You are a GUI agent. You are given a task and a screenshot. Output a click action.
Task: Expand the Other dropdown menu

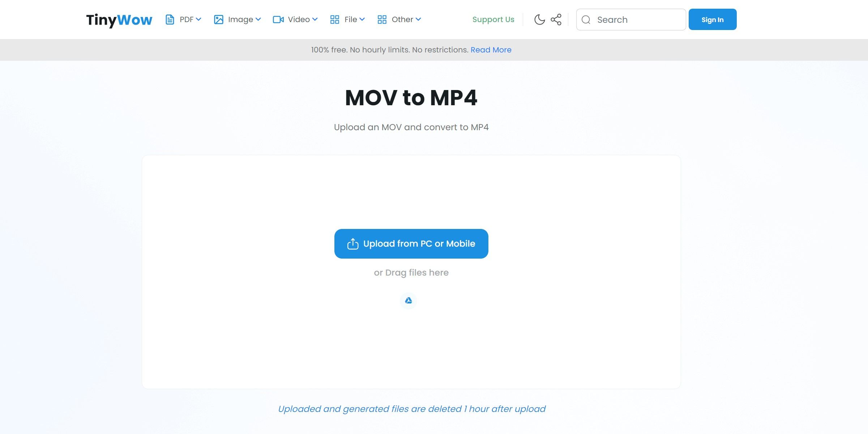click(399, 20)
